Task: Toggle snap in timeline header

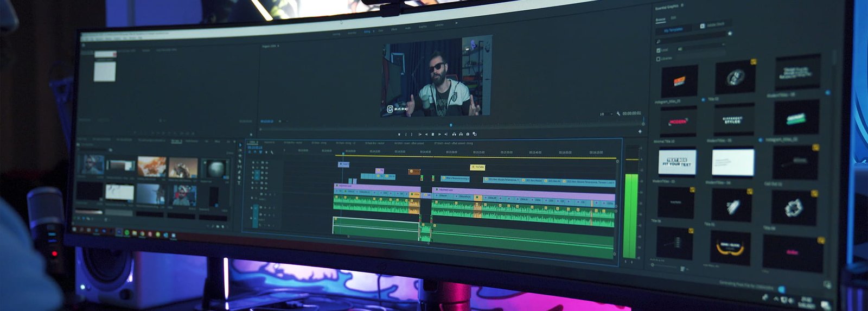Action: coord(255,152)
